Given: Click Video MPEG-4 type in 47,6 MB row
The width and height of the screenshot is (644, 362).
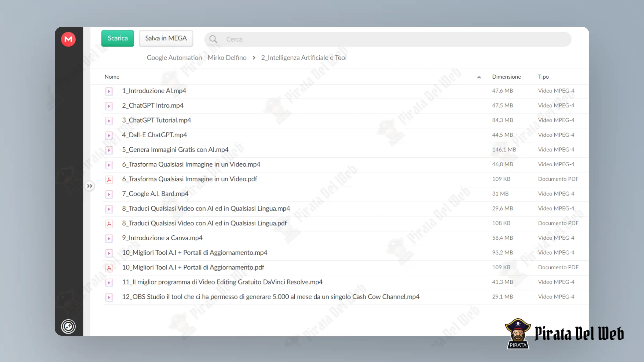Looking at the screenshot, I should point(556,91).
